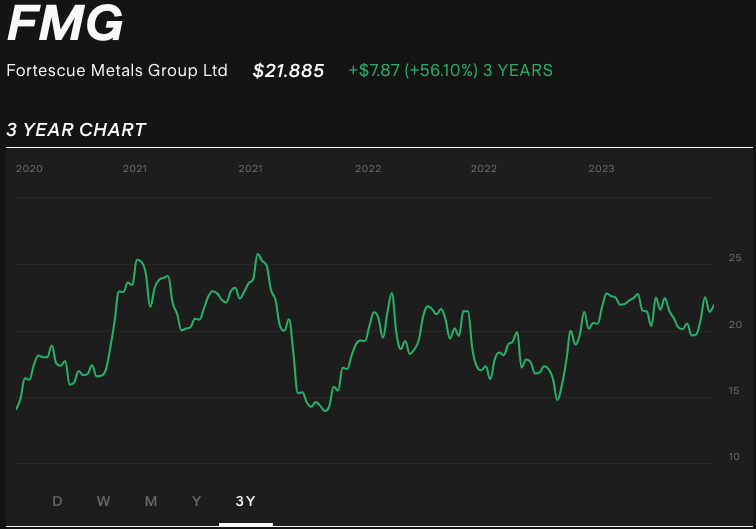Click the 2023 date label on chart
The height and width of the screenshot is (529, 756).
click(x=601, y=169)
